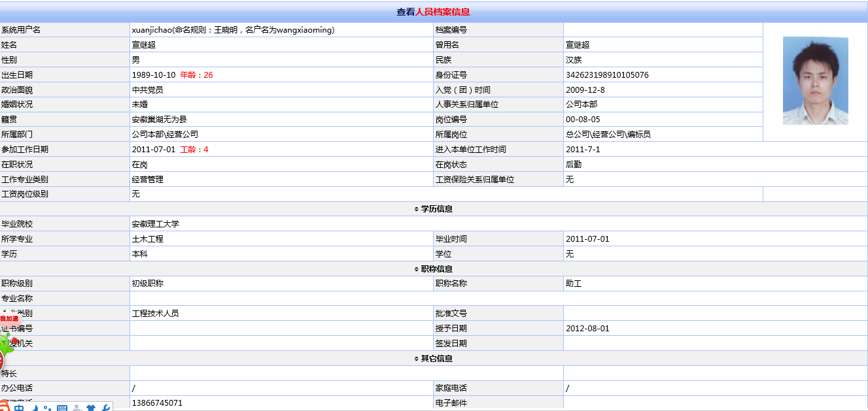Click the red 年龄：26 text
The image size is (868, 411).
196,75
